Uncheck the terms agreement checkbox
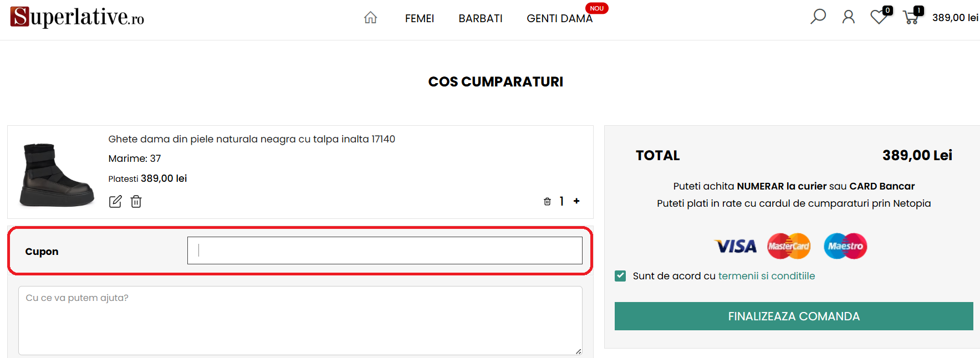 (x=620, y=276)
